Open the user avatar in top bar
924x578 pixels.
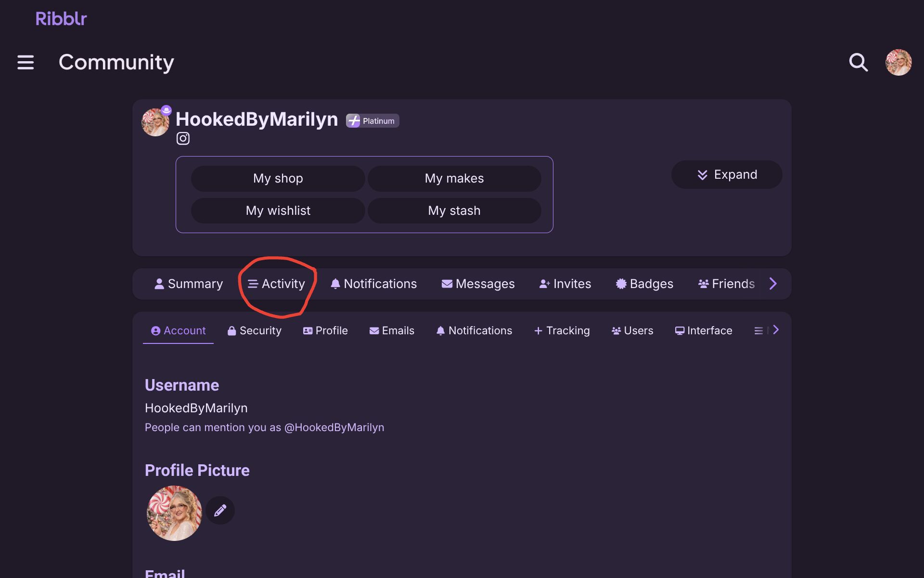pos(898,62)
